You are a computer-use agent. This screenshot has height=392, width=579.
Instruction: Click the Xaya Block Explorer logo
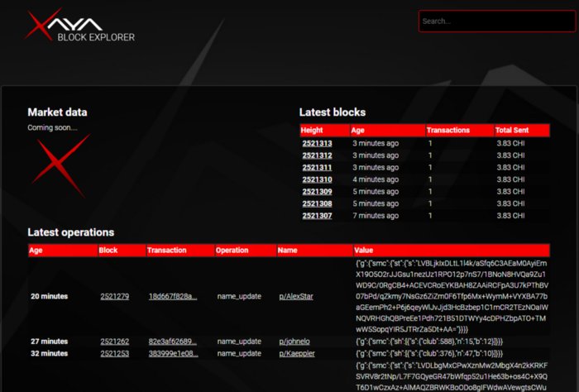[x=80, y=25]
